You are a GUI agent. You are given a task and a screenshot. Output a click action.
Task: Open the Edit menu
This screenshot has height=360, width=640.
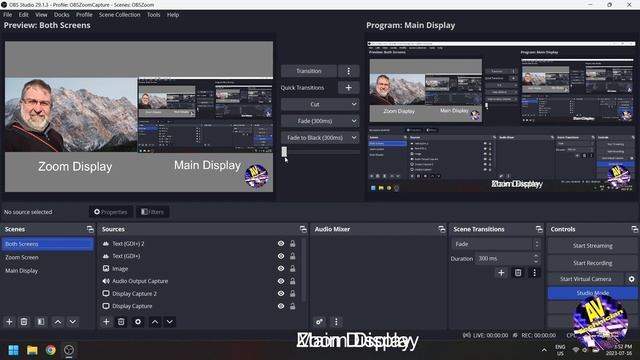click(x=24, y=15)
